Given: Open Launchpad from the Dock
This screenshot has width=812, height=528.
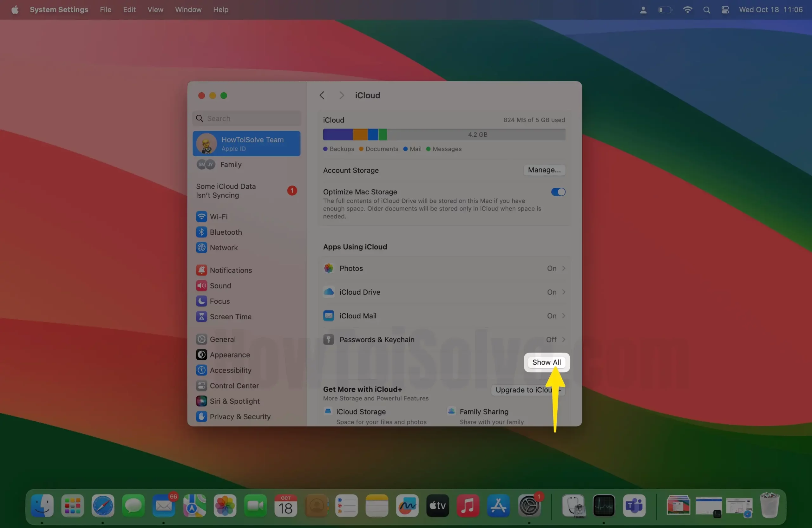Looking at the screenshot, I should coord(72,505).
